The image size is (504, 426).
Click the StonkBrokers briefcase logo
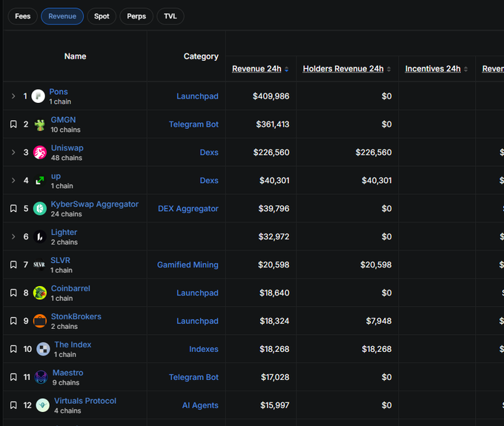40,321
